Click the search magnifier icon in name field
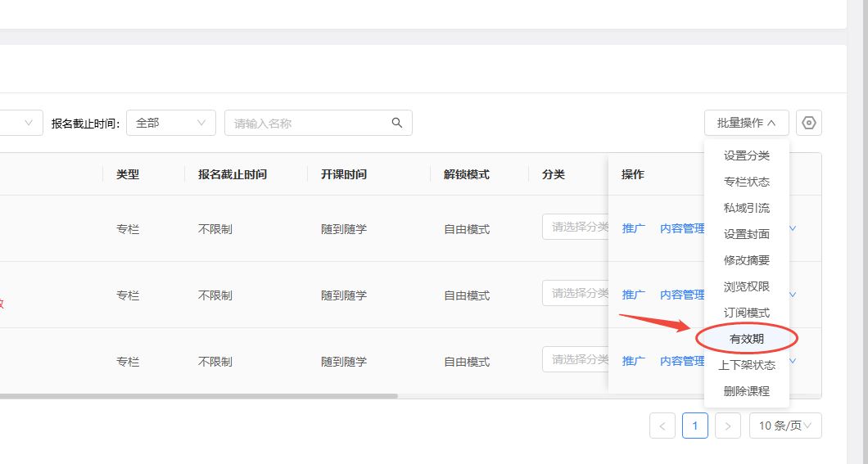 397,123
